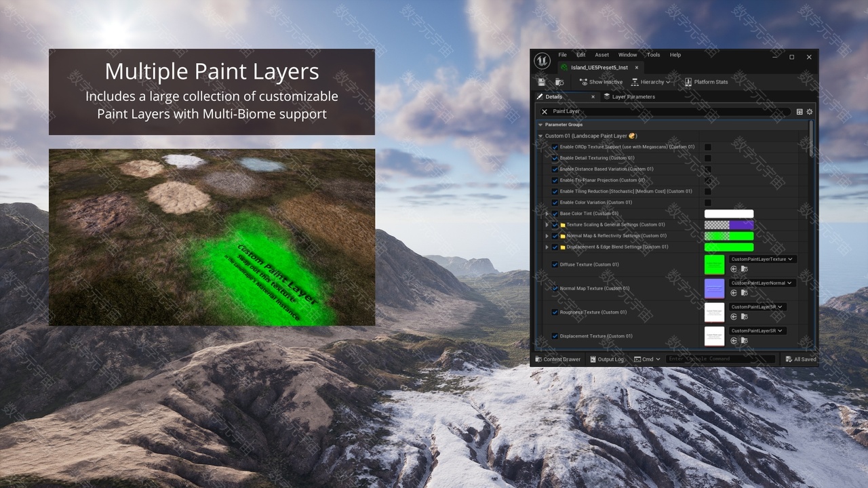Open the Content Drawer

pos(558,359)
